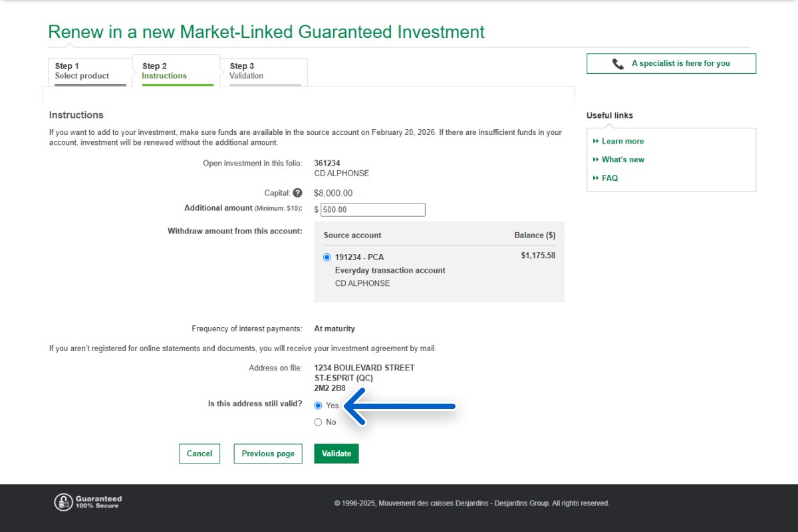The image size is (798, 532).
Task: Select source account 191234 - PCA radio
Action: coord(327,257)
